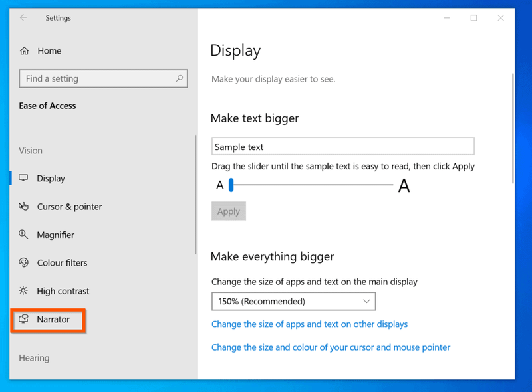Minimize the Settings window

[x=447, y=18]
